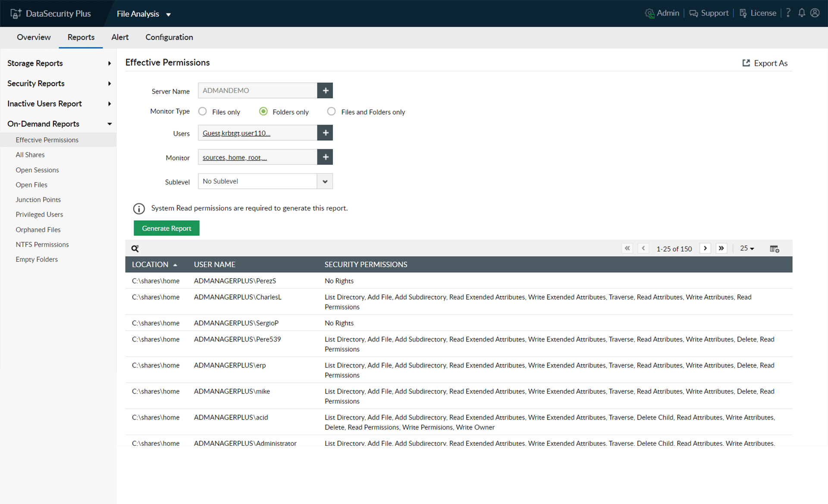
Task: Open the page size 25 dropdown
Action: [x=746, y=248]
